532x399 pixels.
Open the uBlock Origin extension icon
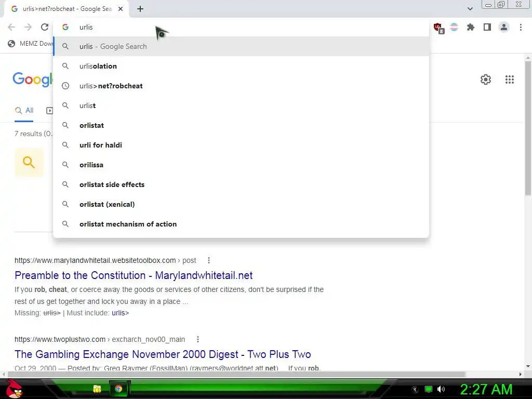pyautogui.click(x=438, y=28)
